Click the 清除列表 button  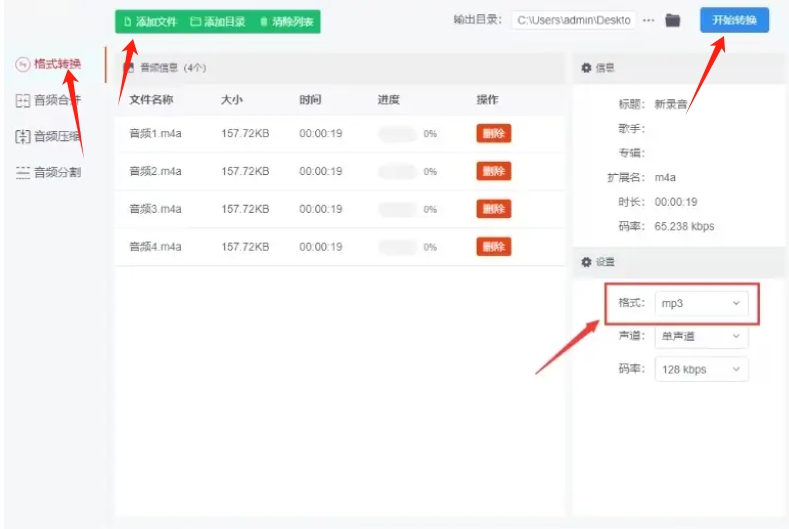(x=286, y=22)
